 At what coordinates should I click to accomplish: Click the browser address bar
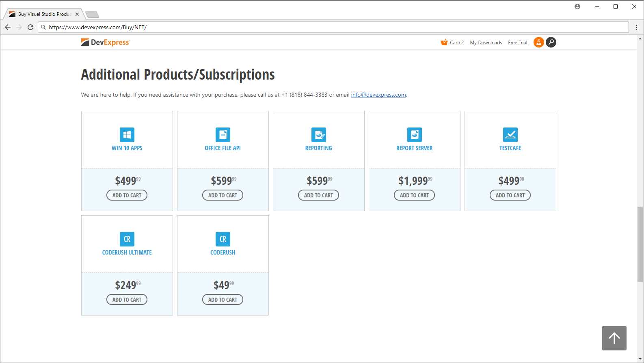[333, 27]
